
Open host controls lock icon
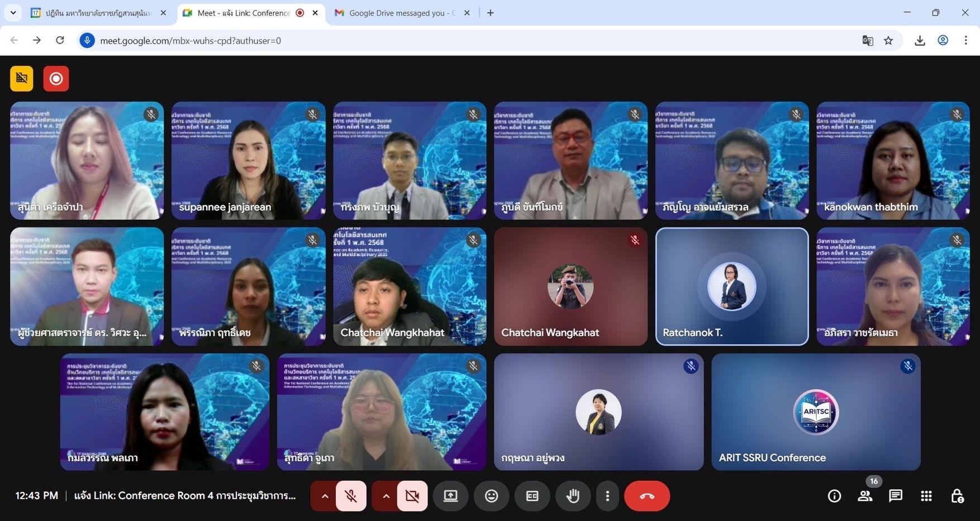pyautogui.click(x=957, y=496)
